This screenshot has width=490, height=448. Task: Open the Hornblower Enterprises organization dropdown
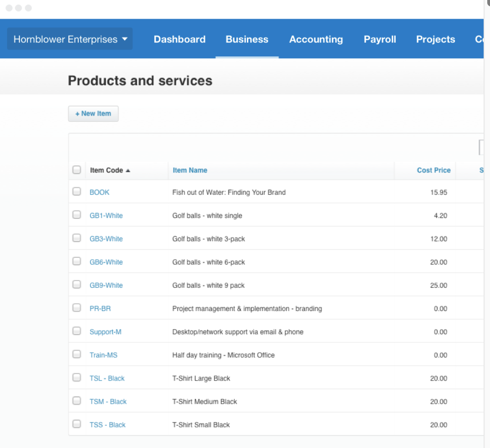click(x=70, y=39)
